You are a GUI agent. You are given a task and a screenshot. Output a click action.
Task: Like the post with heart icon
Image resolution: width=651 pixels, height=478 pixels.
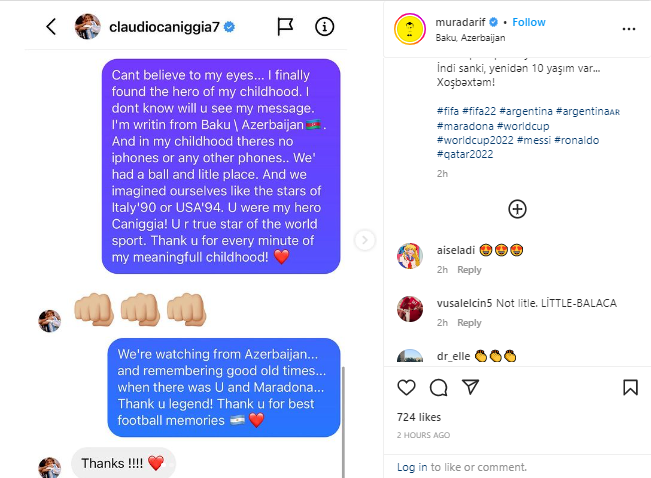407,387
